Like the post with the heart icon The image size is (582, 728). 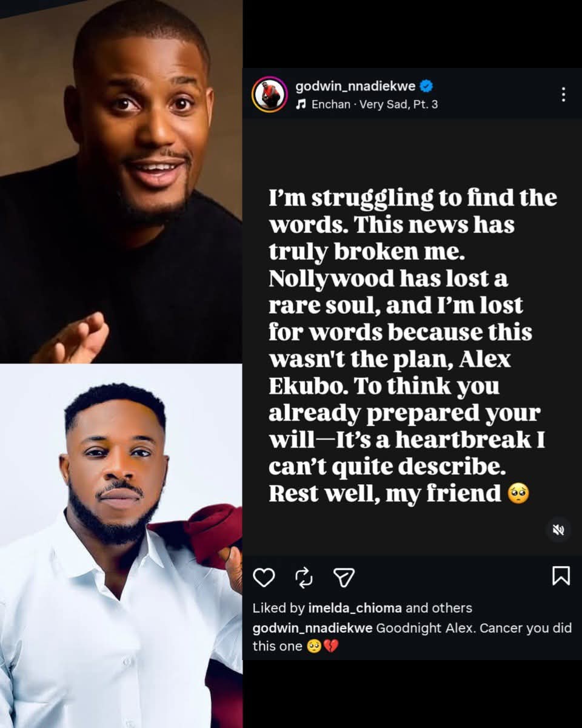(264, 577)
